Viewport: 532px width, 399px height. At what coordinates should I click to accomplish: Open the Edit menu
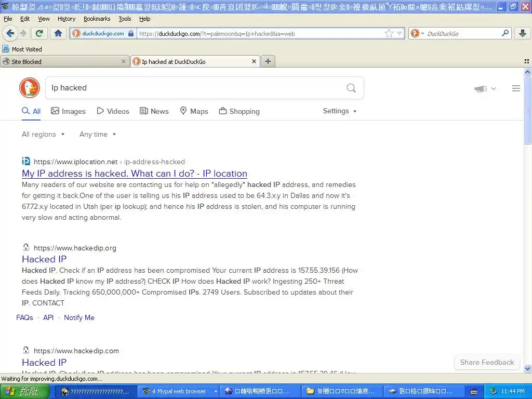(x=25, y=19)
